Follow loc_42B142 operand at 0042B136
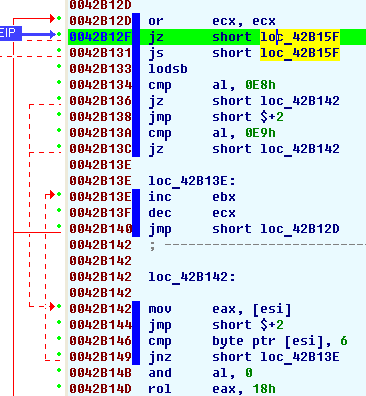 (x=300, y=101)
